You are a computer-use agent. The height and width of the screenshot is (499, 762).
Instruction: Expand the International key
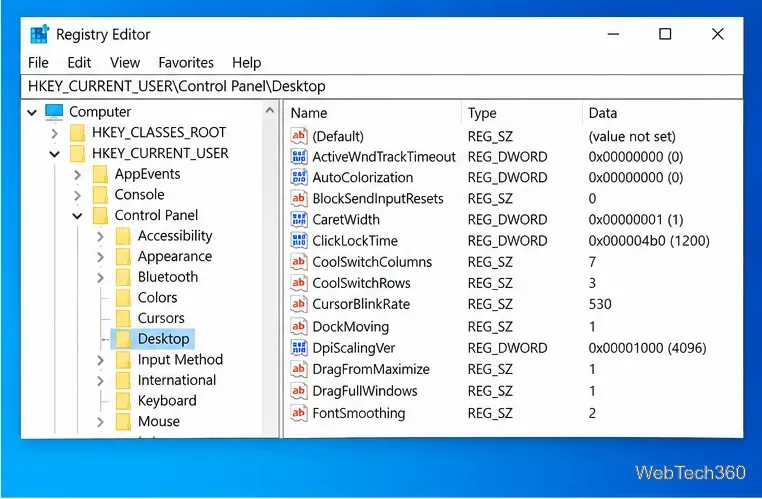(100, 380)
